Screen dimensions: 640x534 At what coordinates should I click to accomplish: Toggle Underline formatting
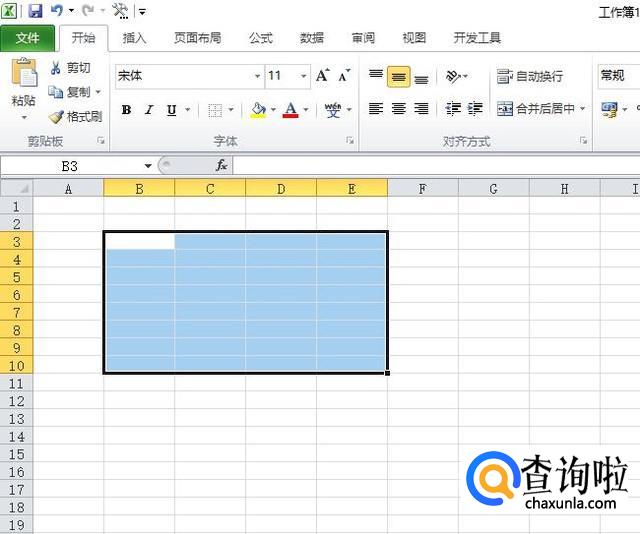[172, 110]
